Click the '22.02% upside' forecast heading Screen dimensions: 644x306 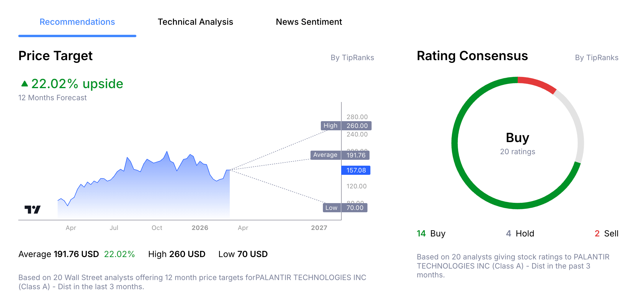coord(77,83)
